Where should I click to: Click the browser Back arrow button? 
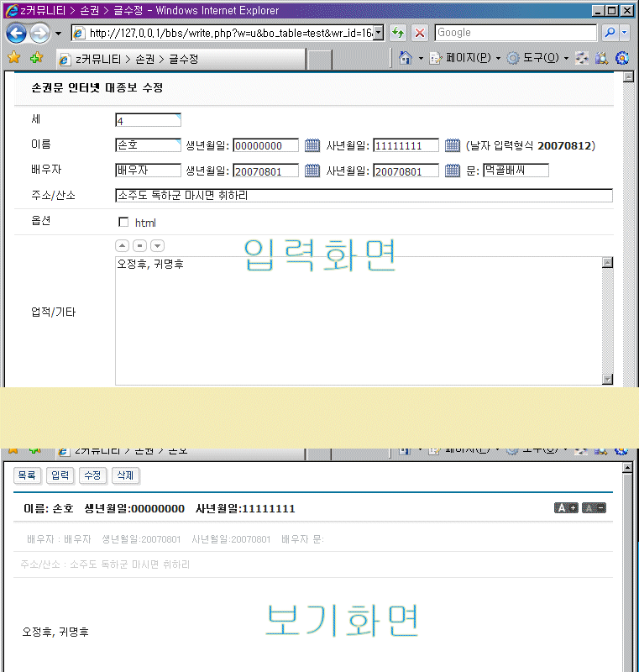(x=16, y=33)
